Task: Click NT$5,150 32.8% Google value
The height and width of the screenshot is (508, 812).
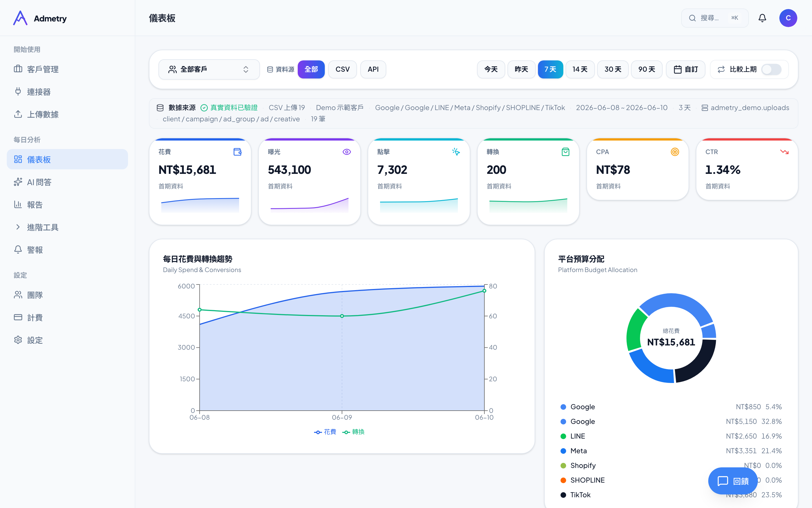Action: pyautogui.click(x=754, y=421)
